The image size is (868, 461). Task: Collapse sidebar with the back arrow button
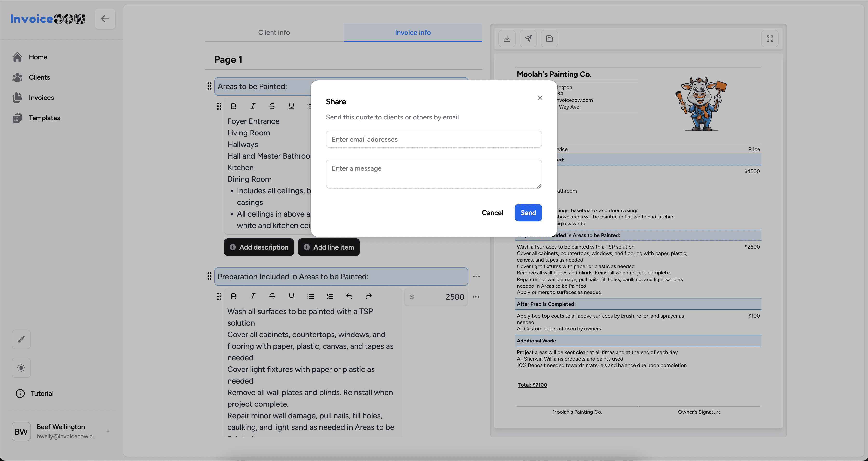click(x=105, y=19)
